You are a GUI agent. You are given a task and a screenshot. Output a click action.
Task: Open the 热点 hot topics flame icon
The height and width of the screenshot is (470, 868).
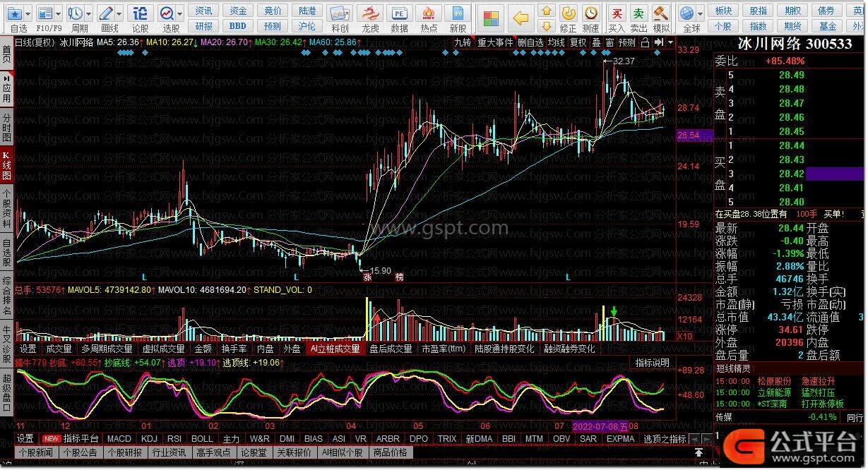point(429,14)
